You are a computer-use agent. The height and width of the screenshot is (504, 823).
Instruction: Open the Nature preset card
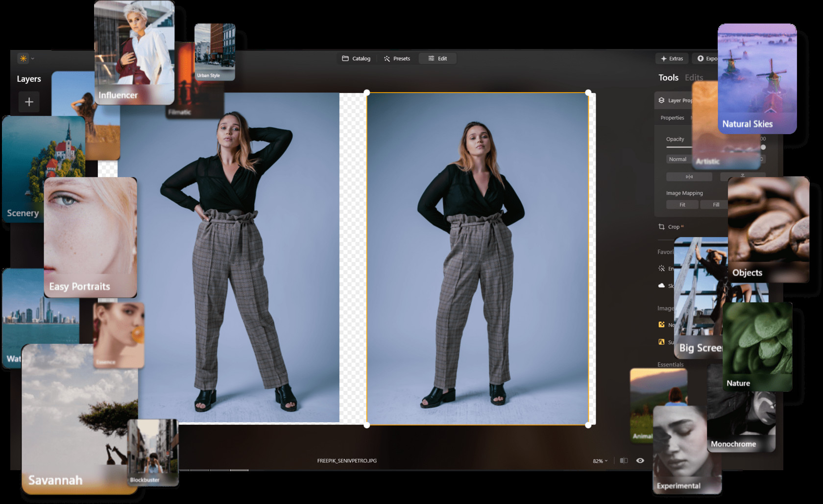pyautogui.click(x=757, y=347)
